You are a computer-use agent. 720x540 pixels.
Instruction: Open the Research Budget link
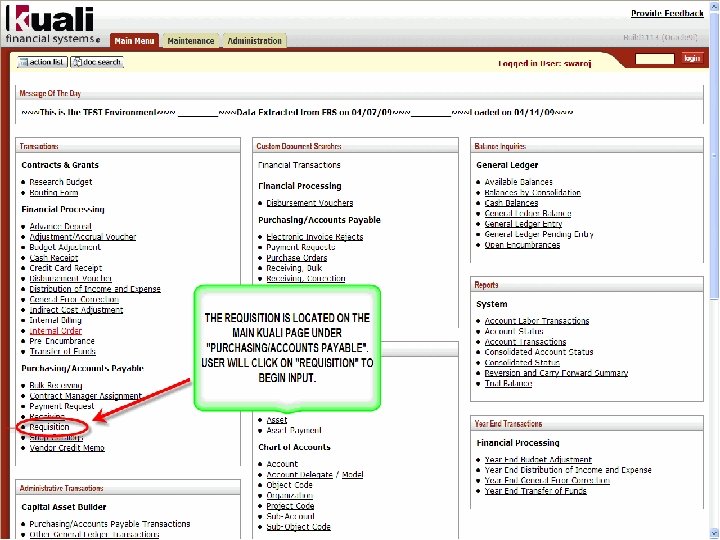coord(61,182)
